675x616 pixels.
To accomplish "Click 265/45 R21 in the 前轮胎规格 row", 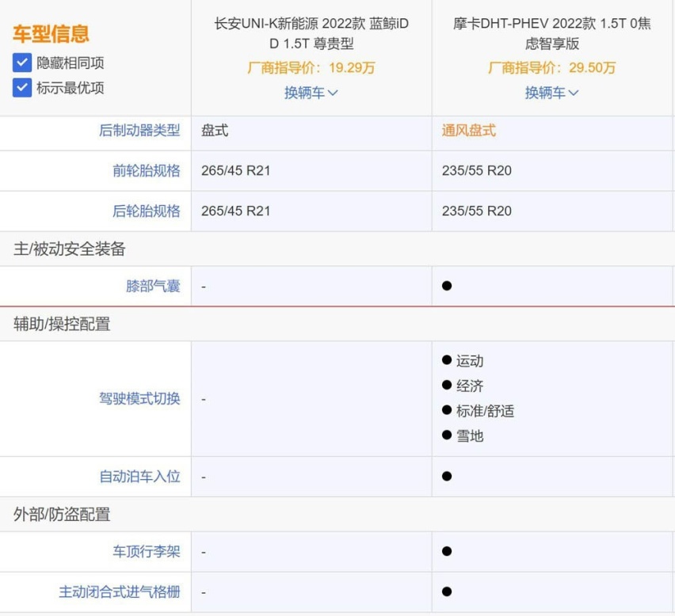I will 236,170.
